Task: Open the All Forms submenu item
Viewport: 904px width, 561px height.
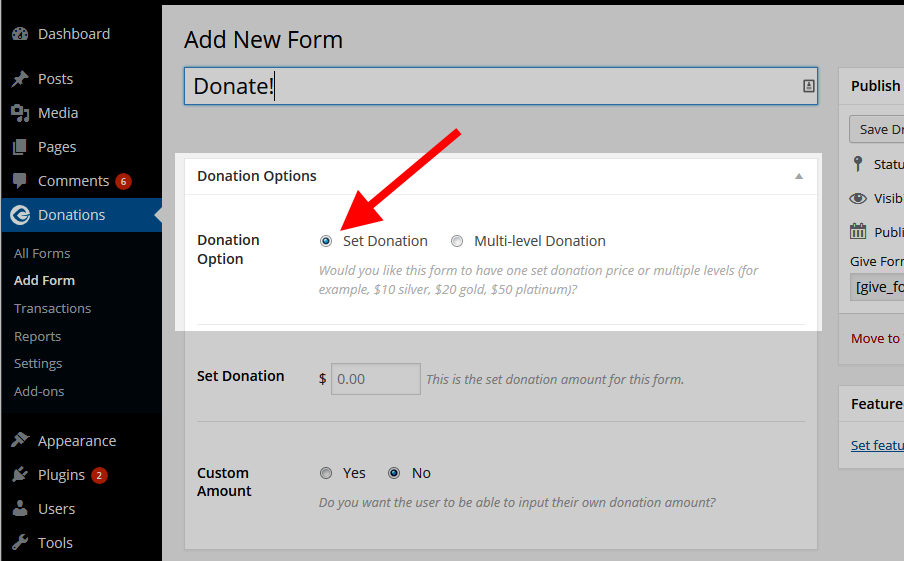Action: pyautogui.click(x=42, y=254)
